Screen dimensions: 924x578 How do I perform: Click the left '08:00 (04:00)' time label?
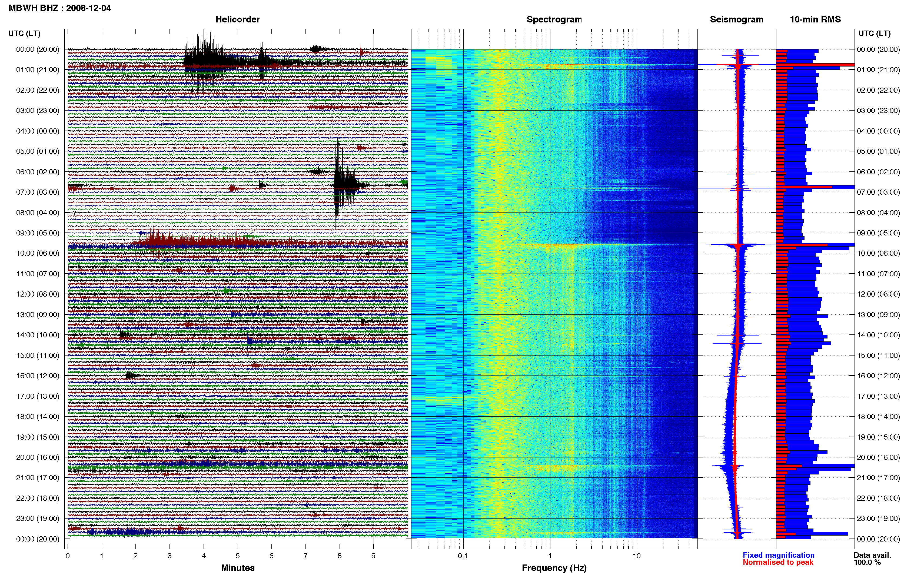[x=38, y=212]
